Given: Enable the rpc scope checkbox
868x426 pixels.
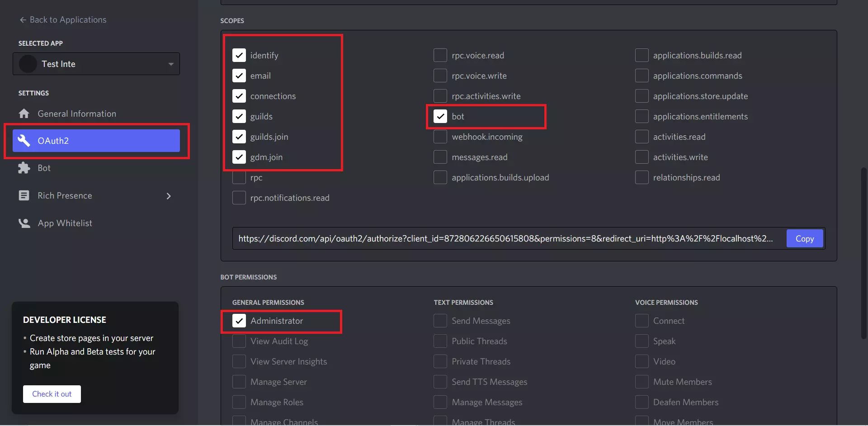Looking at the screenshot, I should click(x=239, y=177).
